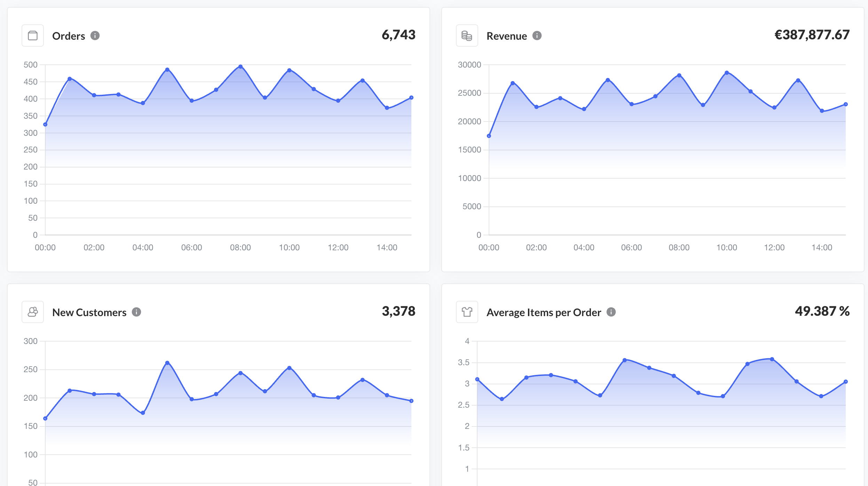Click the New Customers total 3,378
This screenshot has height=486, width=868.
point(399,311)
